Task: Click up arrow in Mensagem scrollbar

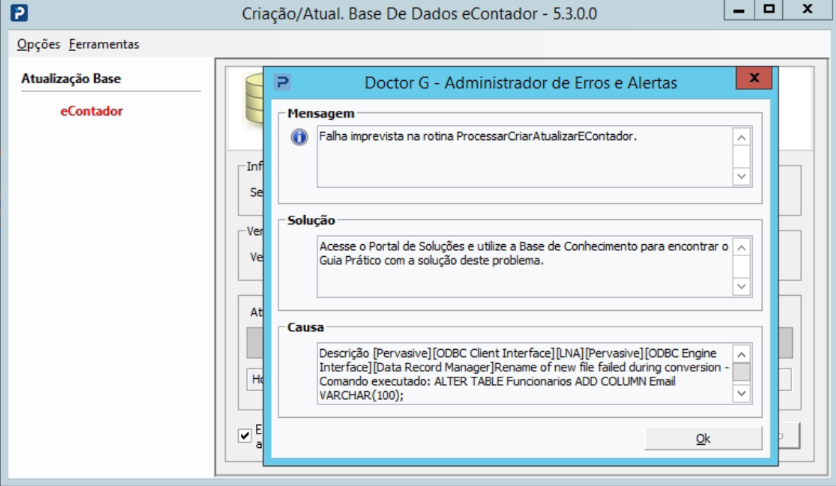Action: [741, 138]
